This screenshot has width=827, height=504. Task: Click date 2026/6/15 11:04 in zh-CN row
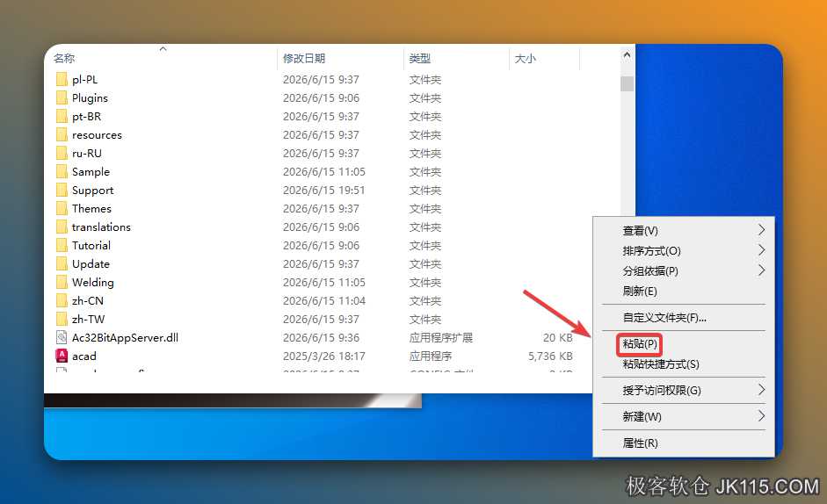point(323,301)
